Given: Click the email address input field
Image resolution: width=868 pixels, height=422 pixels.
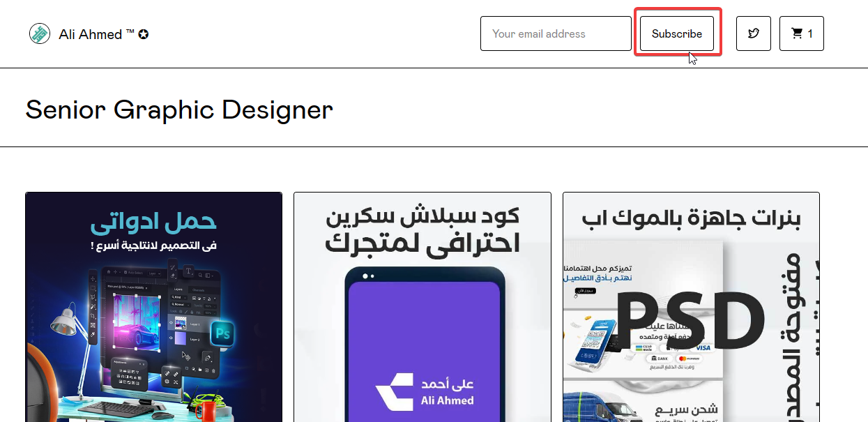Looking at the screenshot, I should tap(556, 33).
